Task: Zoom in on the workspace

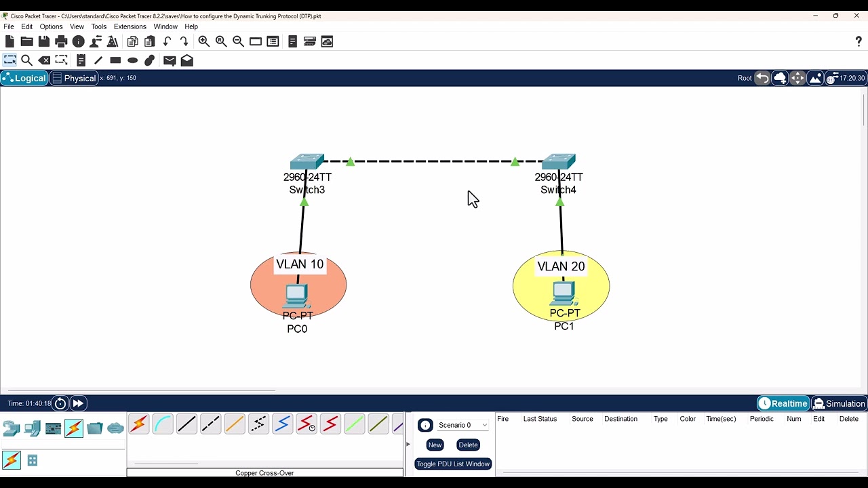Action: click(203, 41)
